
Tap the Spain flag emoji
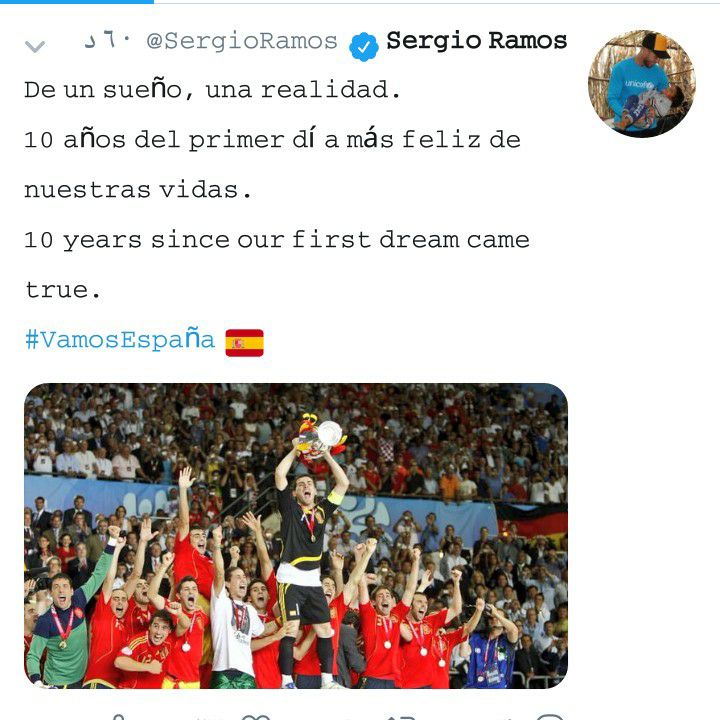pyautogui.click(x=244, y=343)
